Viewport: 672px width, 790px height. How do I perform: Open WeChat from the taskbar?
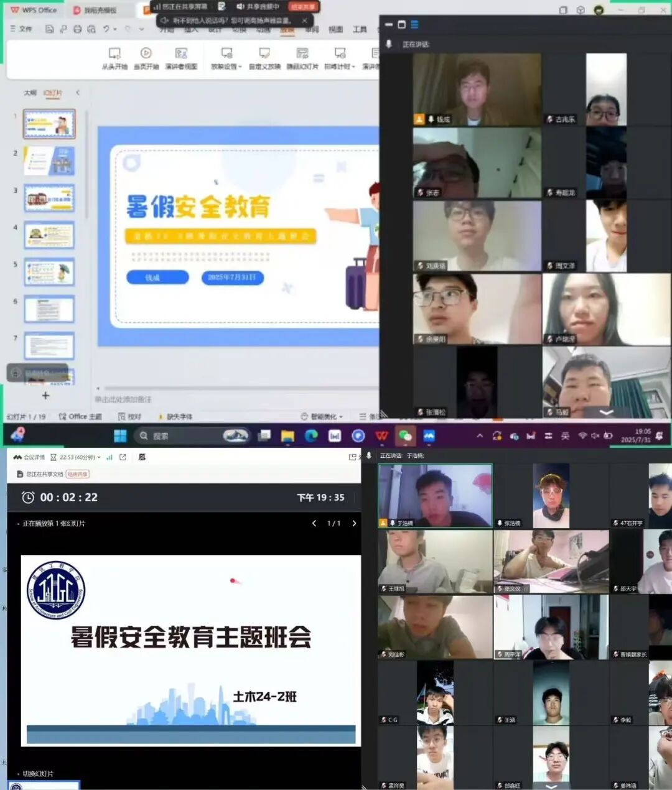pyautogui.click(x=405, y=435)
